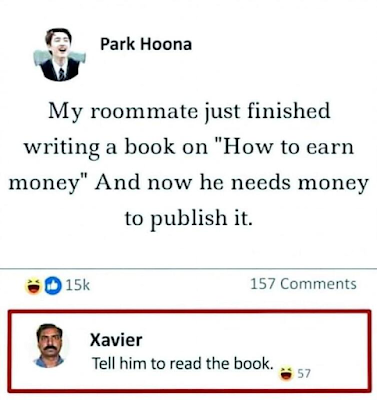The height and width of the screenshot is (400, 377).
Task: Click the line 'And now he needs money'
Action: click(232, 183)
